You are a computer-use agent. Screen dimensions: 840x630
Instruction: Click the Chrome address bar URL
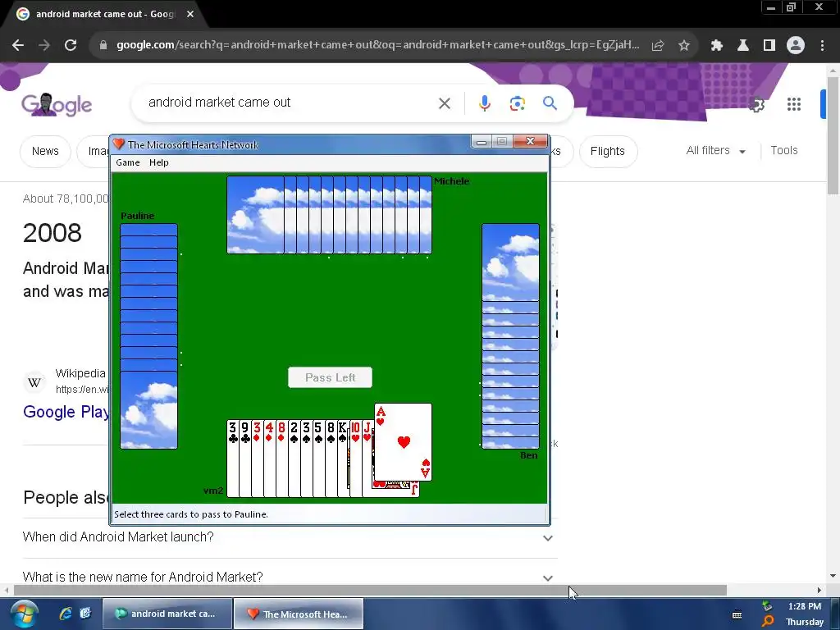click(x=377, y=45)
